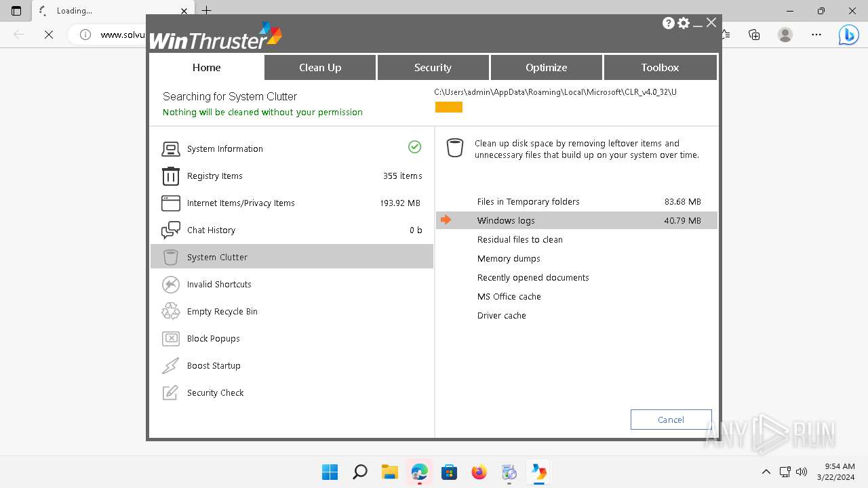The width and height of the screenshot is (868, 488).
Task: View site information icon in Edge address bar
Action: point(85,35)
